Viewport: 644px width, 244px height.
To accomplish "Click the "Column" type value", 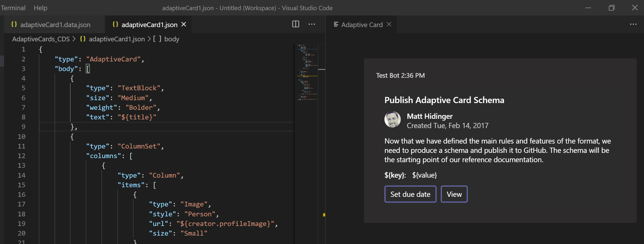I will pyautogui.click(x=164, y=175).
